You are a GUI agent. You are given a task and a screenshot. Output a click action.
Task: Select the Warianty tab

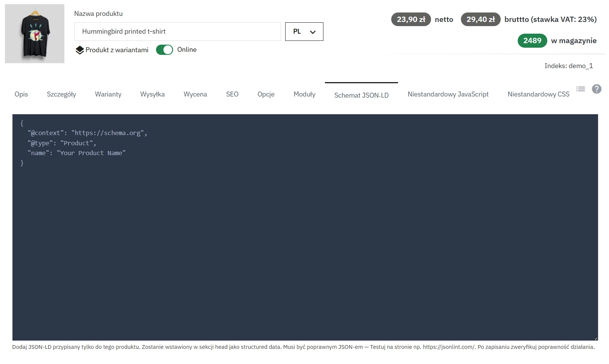(x=108, y=94)
